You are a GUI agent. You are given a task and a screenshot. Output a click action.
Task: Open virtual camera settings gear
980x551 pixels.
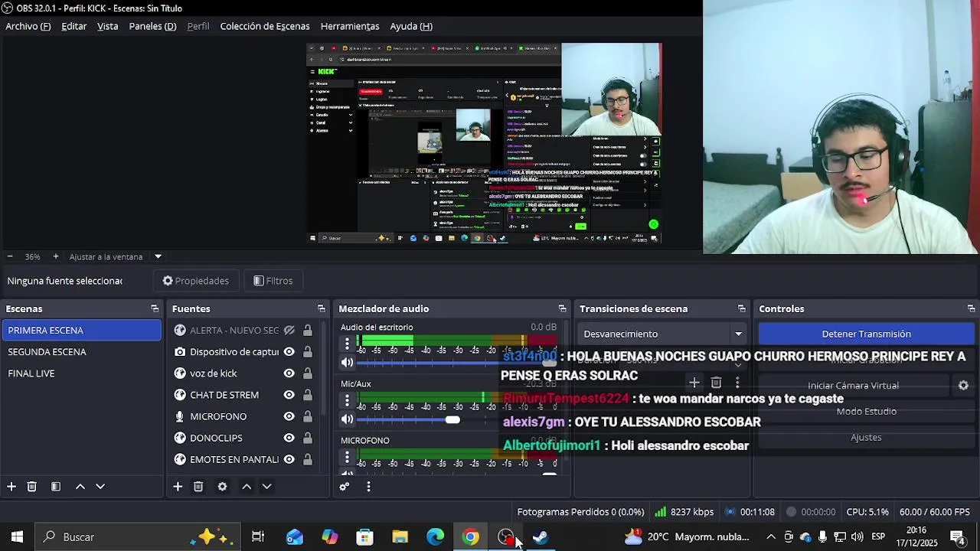click(964, 386)
